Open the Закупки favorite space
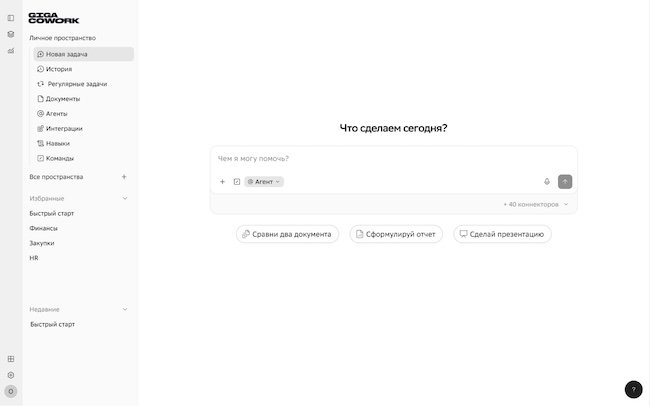650x406 pixels. tap(41, 243)
